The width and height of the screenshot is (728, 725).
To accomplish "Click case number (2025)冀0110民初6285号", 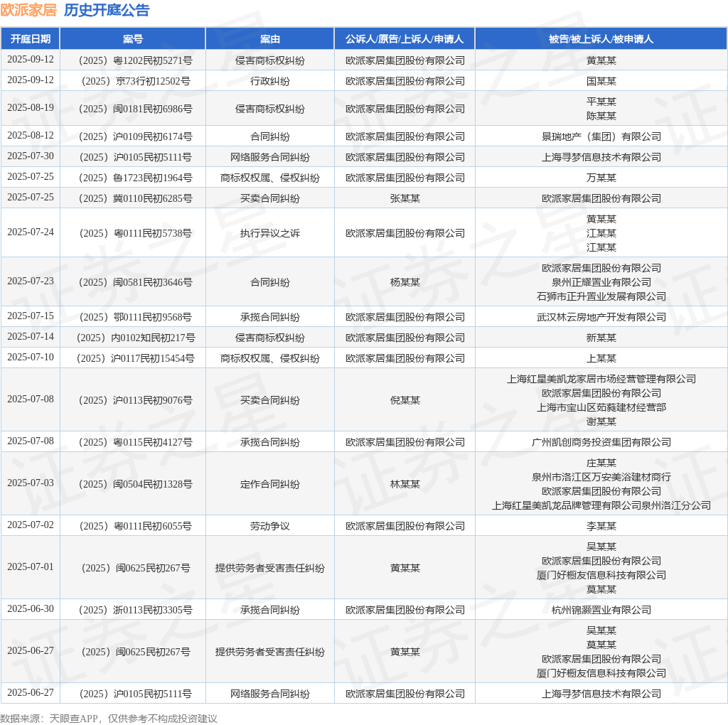I will pyautogui.click(x=135, y=198).
